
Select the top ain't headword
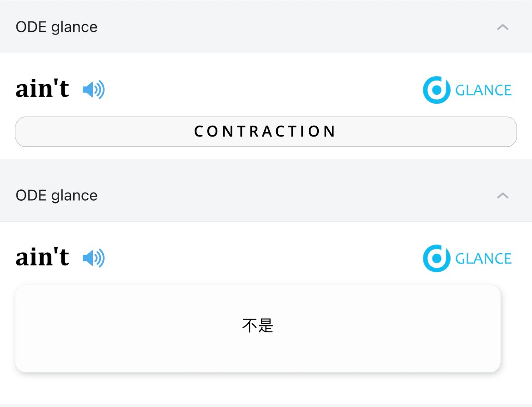click(x=42, y=89)
